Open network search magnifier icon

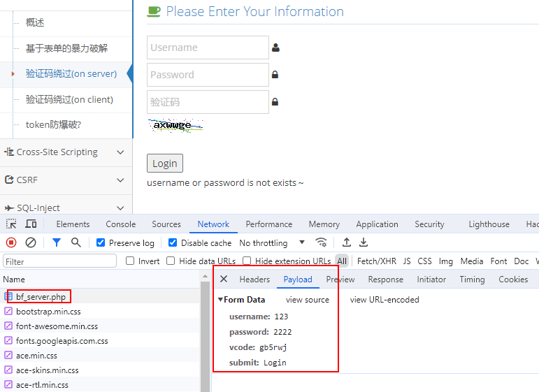pyautogui.click(x=76, y=242)
